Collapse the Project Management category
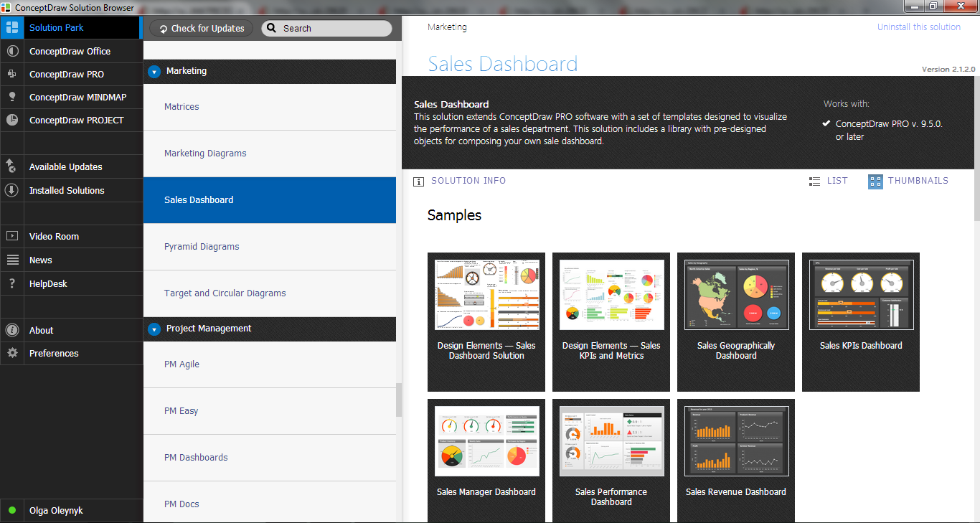980x523 pixels. (x=154, y=329)
